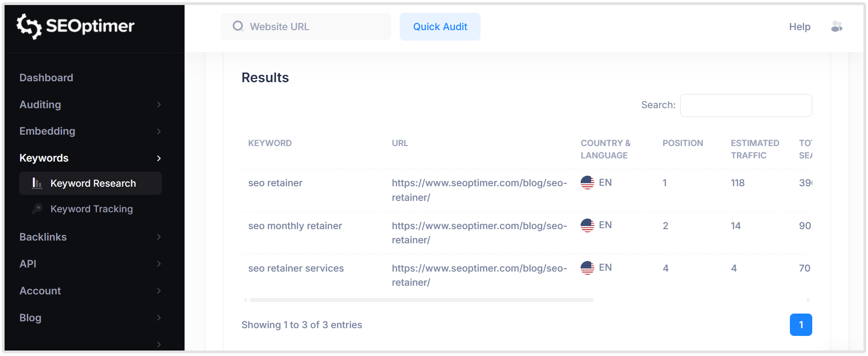868x356 pixels.
Task: Click the KEYWORD column header
Action: 270,143
